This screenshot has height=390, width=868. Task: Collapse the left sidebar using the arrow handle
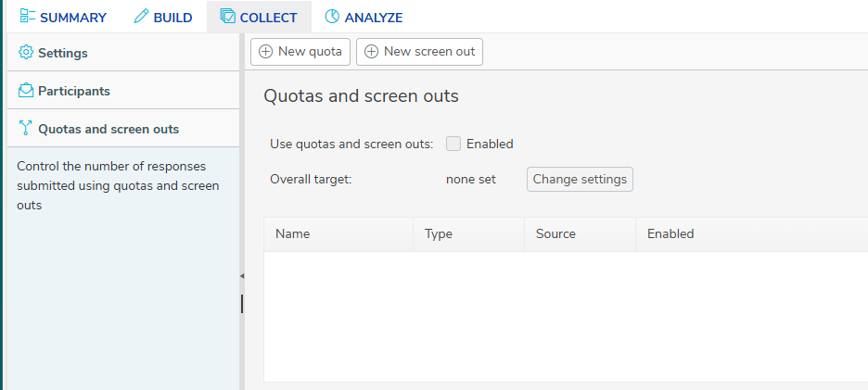point(242,275)
